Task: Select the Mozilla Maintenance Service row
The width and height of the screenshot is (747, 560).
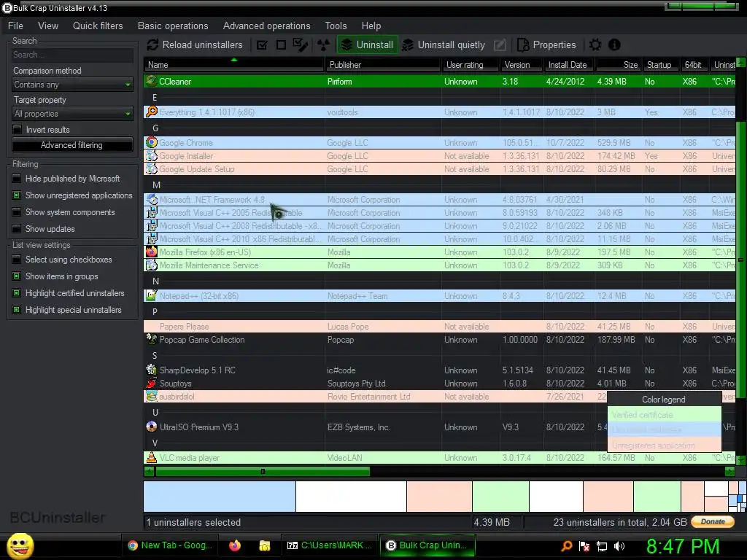Action: click(x=439, y=265)
